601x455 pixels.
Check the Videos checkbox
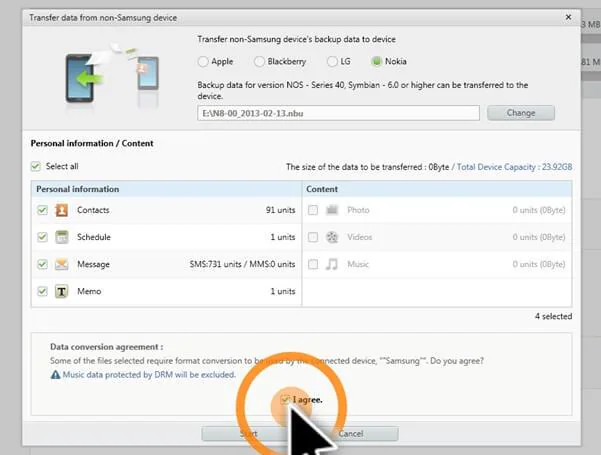313,237
